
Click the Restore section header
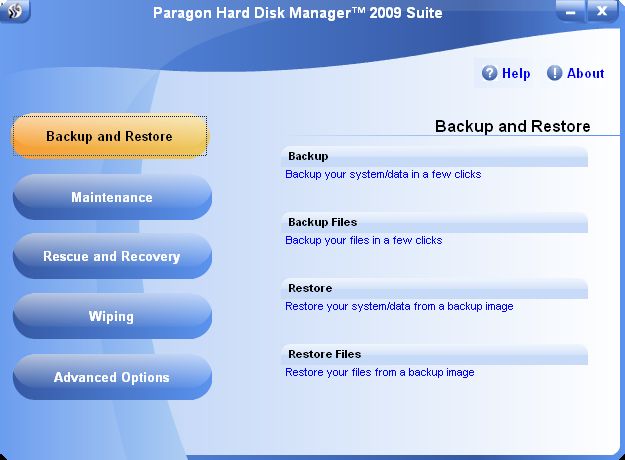pos(434,288)
